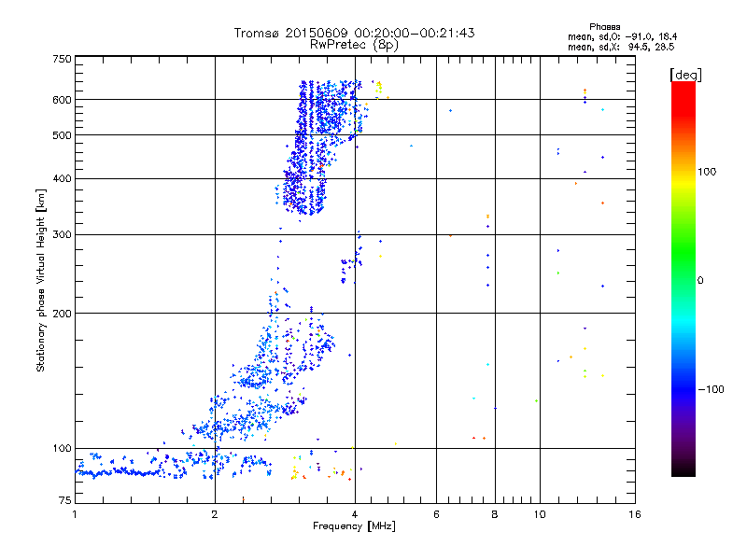747x560 pixels.
Task: Click the plot title "Tromsø 20150609 00:20:00-00:21:43"
Action: [354, 33]
